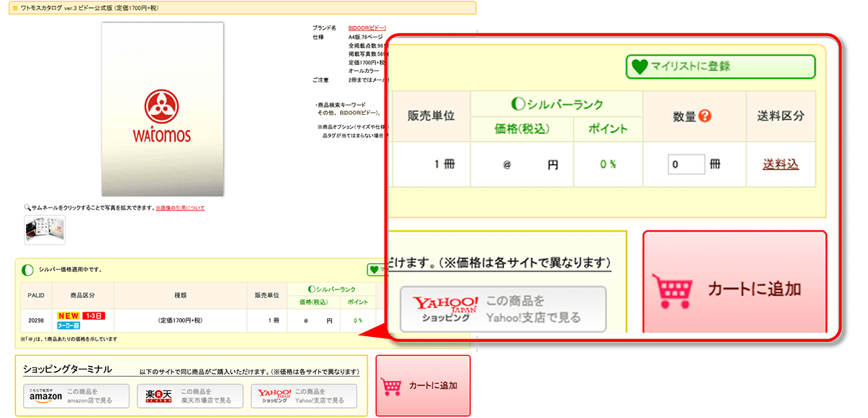Click the 商品区分 column header
868x418 pixels.
[x=83, y=295]
